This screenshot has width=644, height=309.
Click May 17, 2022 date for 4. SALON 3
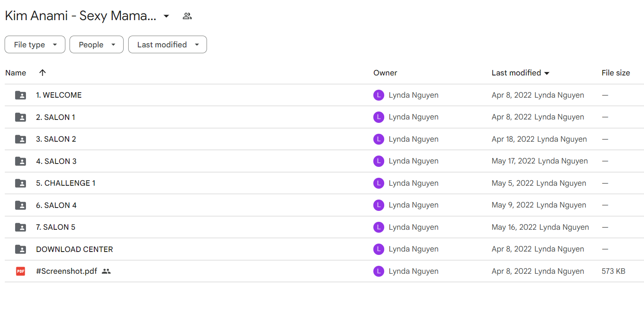[x=514, y=161]
